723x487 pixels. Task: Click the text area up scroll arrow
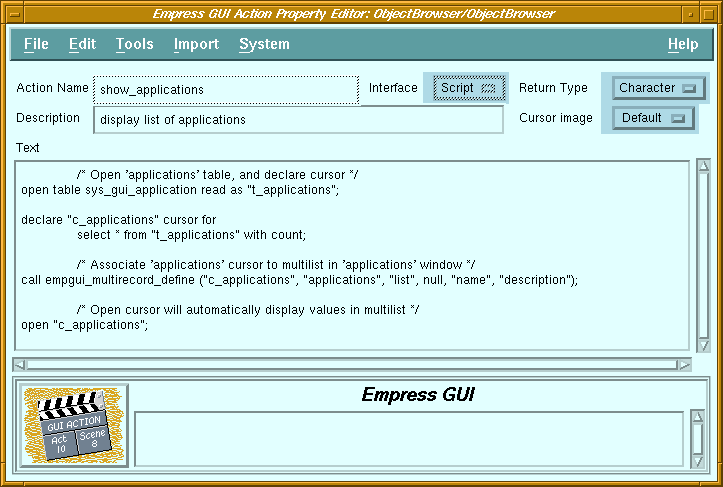point(704,166)
